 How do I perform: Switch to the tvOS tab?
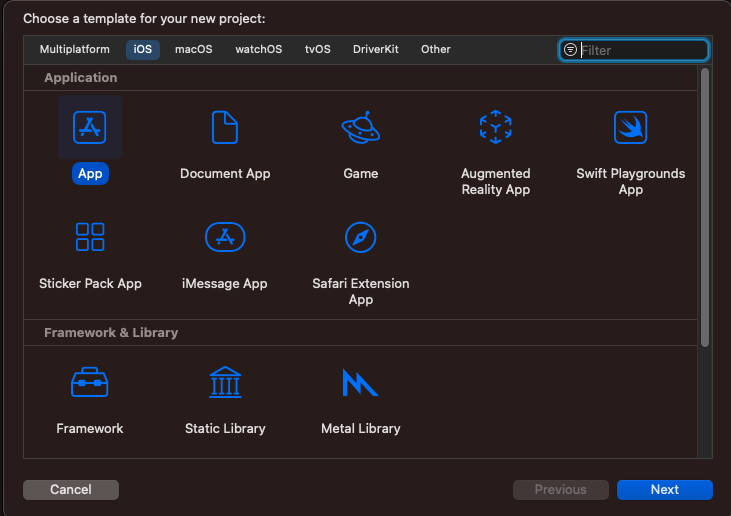click(x=317, y=49)
